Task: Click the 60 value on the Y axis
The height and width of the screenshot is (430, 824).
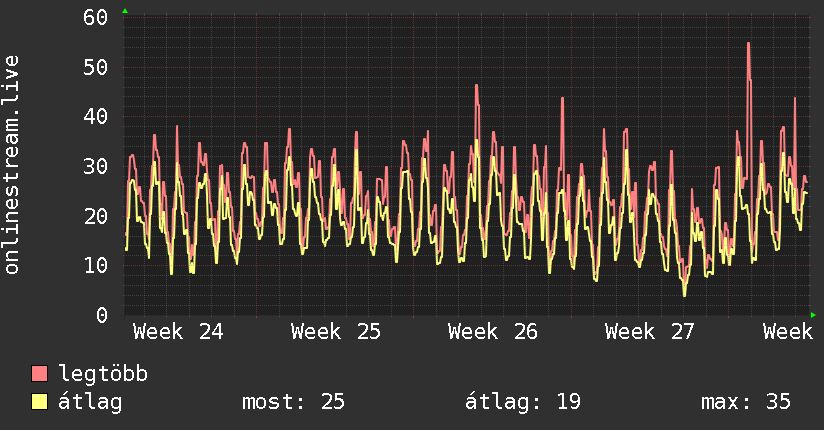Action: point(95,17)
